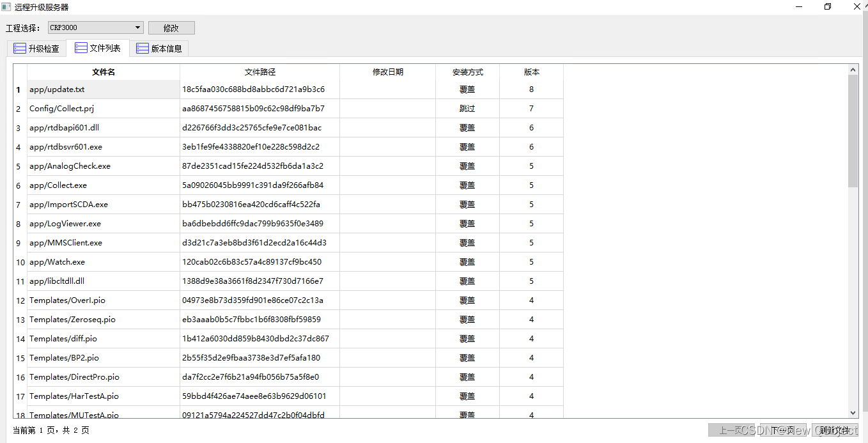Click the 安装方式 column header
The width and height of the screenshot is (868, 443).
468,72
